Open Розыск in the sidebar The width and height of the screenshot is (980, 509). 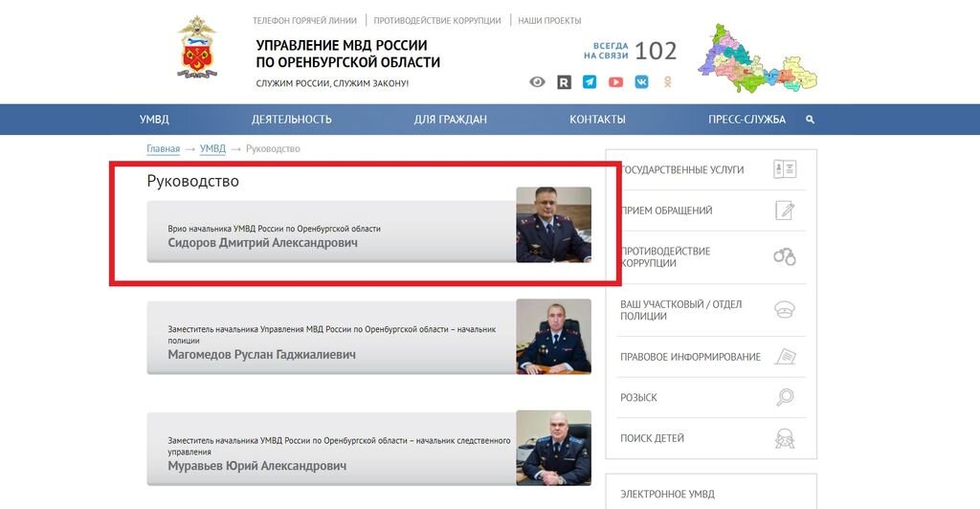tap(638, 397)
